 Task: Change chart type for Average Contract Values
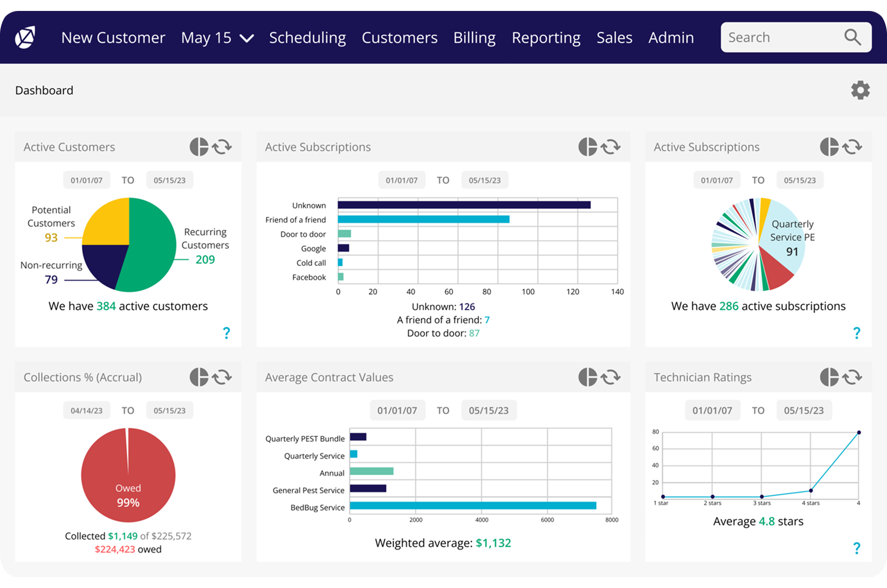(587, 377)
